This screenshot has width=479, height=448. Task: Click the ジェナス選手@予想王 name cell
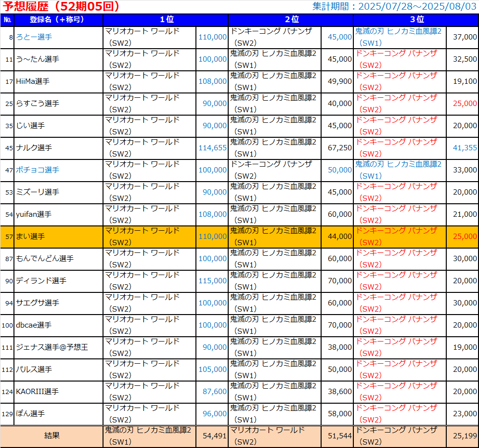tap(58, 347)
